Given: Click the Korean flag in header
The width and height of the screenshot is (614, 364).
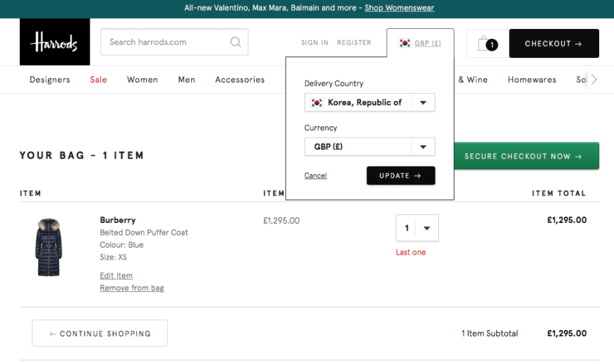Looking at the screenshot, I should (404, 43).
